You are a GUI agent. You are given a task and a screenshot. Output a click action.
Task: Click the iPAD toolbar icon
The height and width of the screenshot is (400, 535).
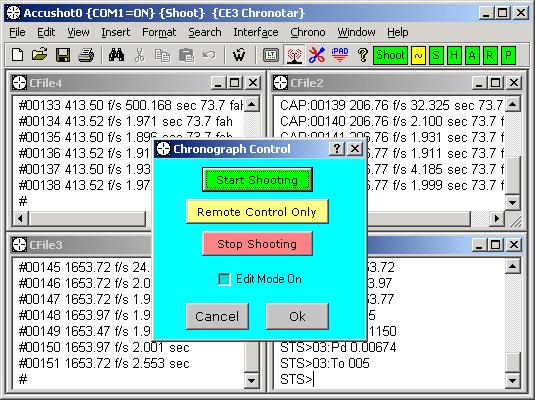(340, 55)
